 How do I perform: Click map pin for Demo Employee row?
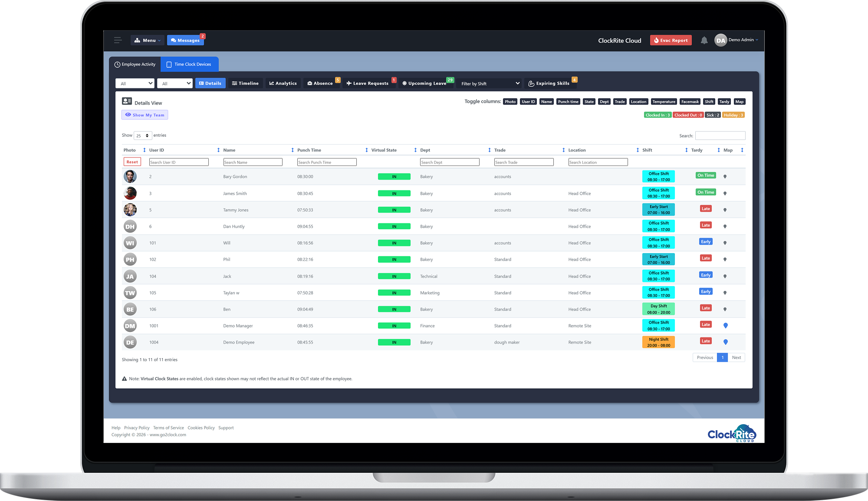pos(725,342)
